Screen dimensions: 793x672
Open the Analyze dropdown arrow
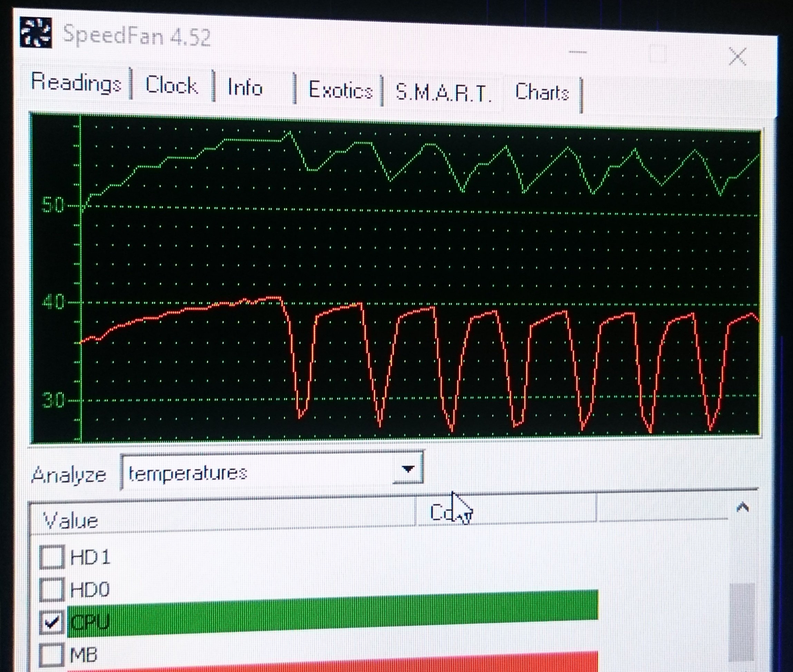coord(408,469)
